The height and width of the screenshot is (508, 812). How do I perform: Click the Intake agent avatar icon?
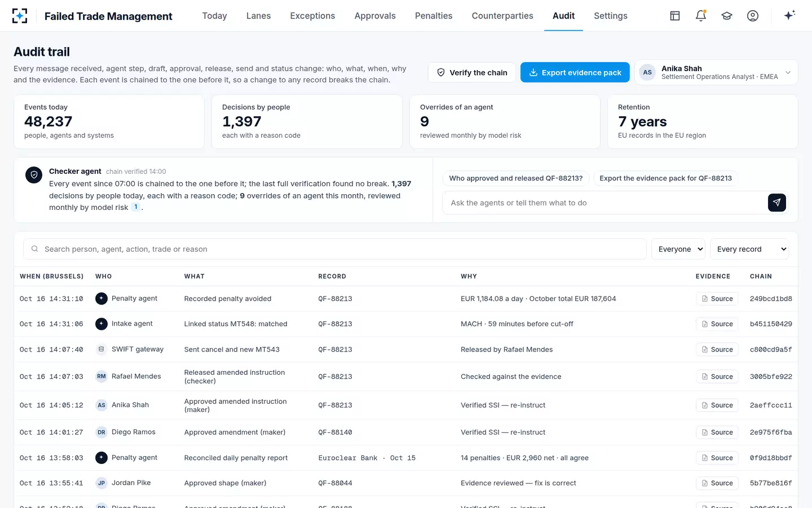click(101, 324)
